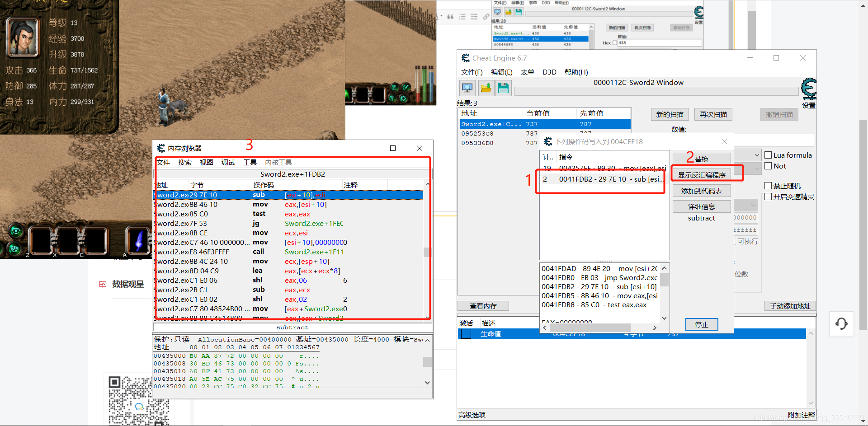The width and height of the screenshot is (868, 426).
Task: Click the open-file folder icon in the Cheat Engine toolbar
Action: tap(486, 88)
